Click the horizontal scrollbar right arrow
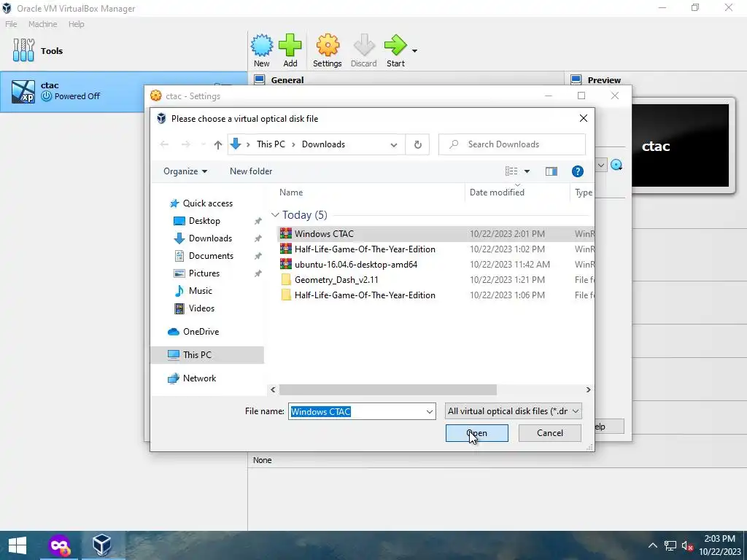Image resolution: width=747 pixels, height=560 pixels. (589, 389)
